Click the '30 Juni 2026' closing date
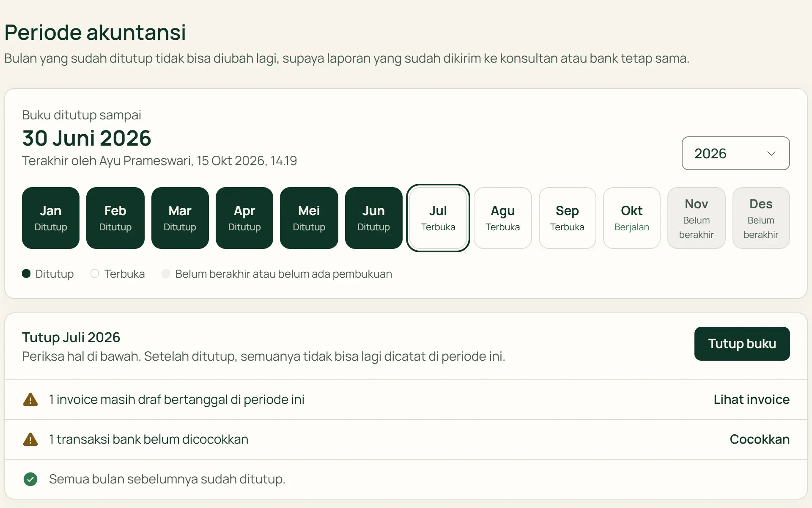The width and height of the screenshot is (812, 508). pos(87,138)
